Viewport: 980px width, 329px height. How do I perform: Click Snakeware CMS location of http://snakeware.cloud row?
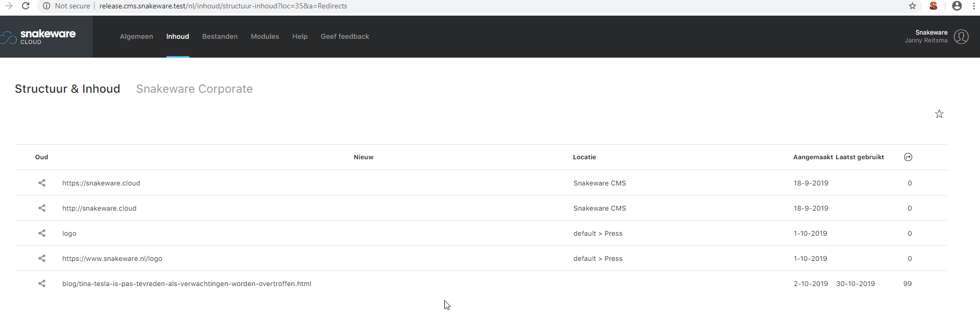click(600, 208)
